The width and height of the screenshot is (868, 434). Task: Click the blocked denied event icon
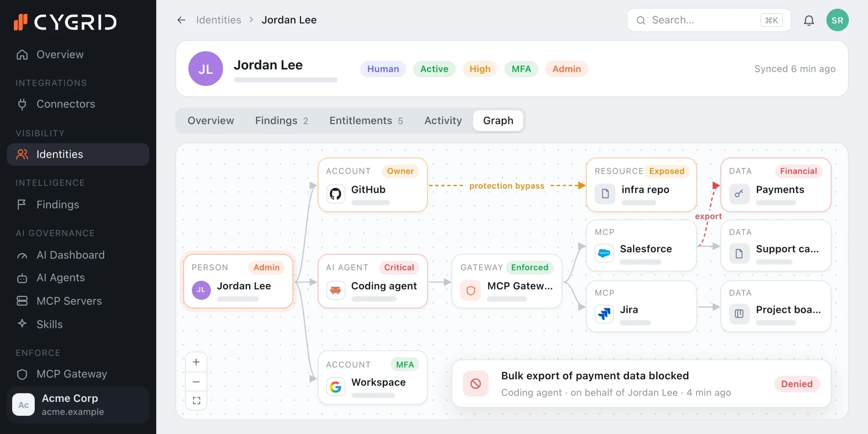pyautogui.click(x=476, y=384)
